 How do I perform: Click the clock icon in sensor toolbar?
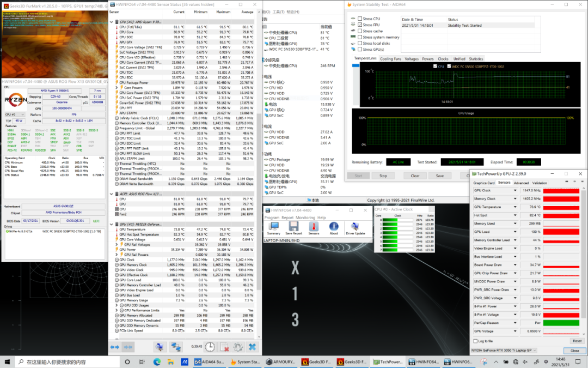tap(210, 347)
